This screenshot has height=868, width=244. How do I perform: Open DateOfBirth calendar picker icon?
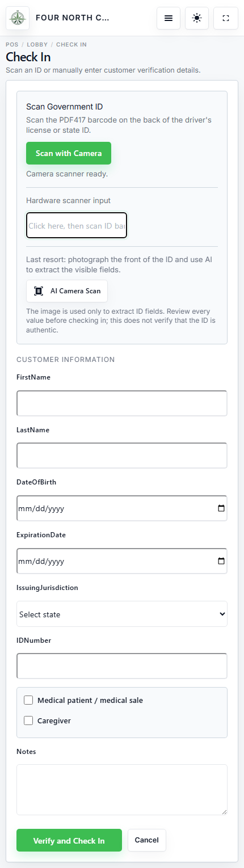(x=221, y=508)
